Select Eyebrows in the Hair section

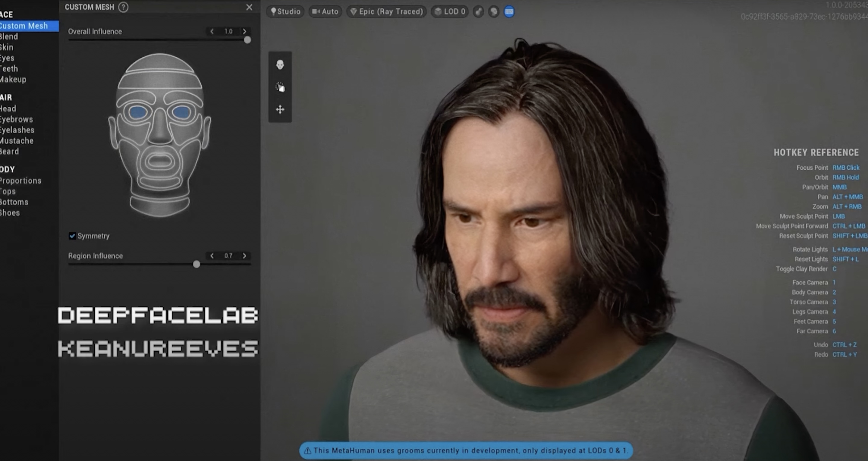(16, 119)
